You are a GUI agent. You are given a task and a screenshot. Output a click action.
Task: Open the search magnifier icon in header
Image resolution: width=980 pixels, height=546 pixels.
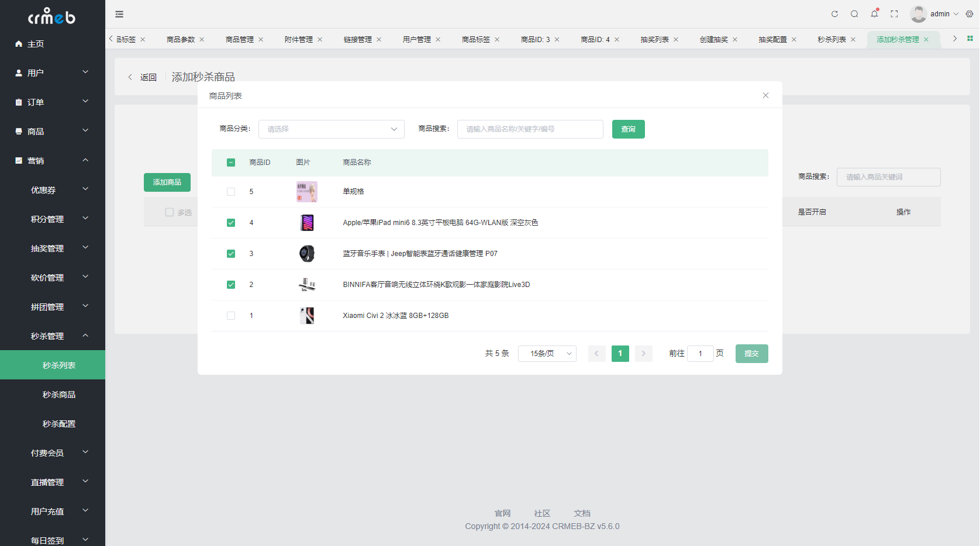[854, 14]
